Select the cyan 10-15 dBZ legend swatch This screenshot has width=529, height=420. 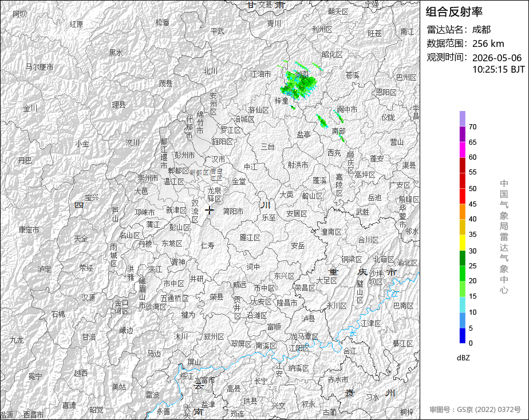tap(462, 305)
